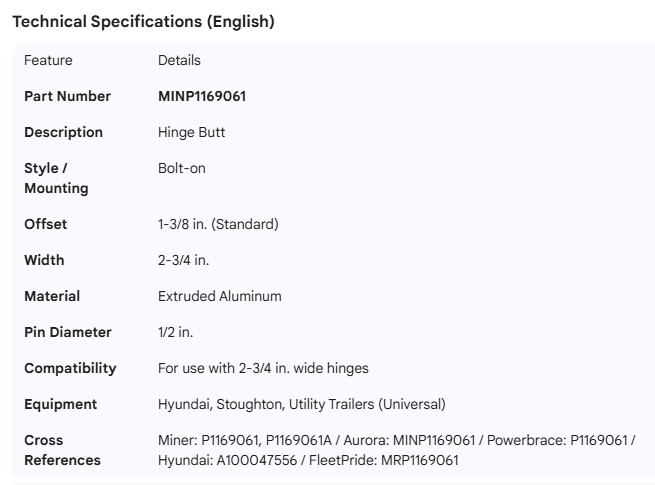Image resolution: width=655 pixels, height=485 pixels.
Task: Click the Hyundai, Stoughton, Utility Trailers equipment value
Action: [301, 404]
